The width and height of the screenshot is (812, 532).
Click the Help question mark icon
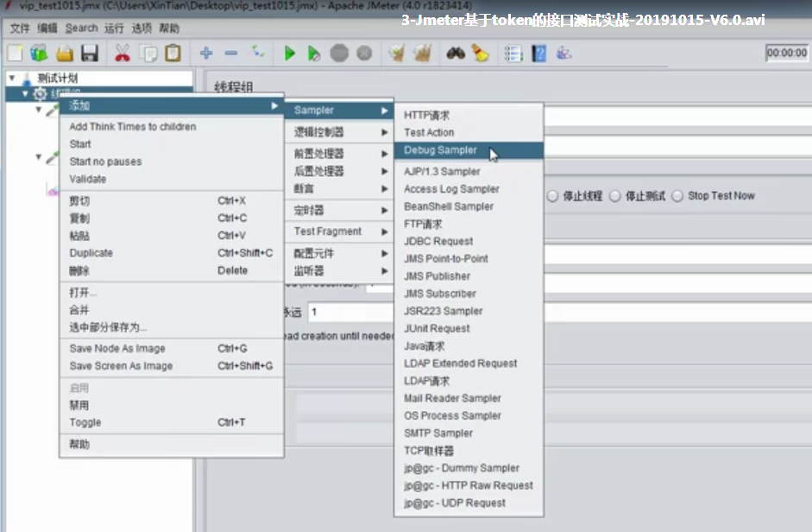click(x=539, y=54)
